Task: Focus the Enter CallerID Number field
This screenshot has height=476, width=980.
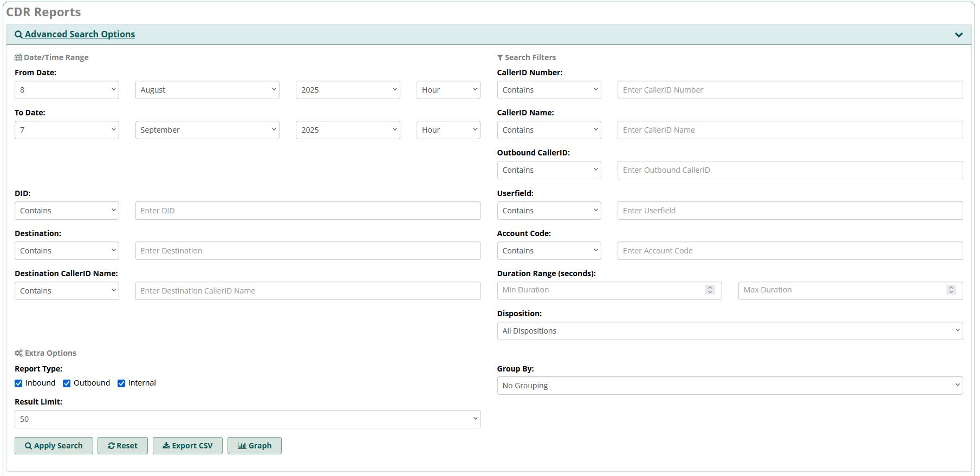Action: (789, 90)
